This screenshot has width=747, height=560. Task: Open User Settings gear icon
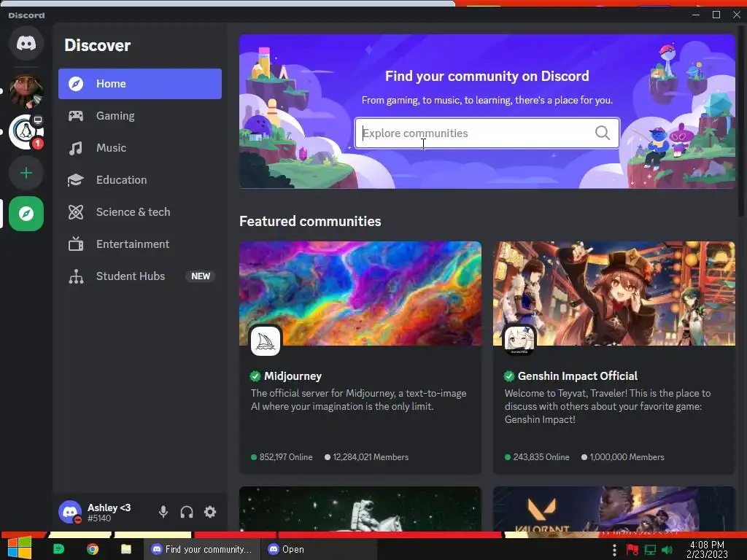pyautogui.click(x=210, y=512)
